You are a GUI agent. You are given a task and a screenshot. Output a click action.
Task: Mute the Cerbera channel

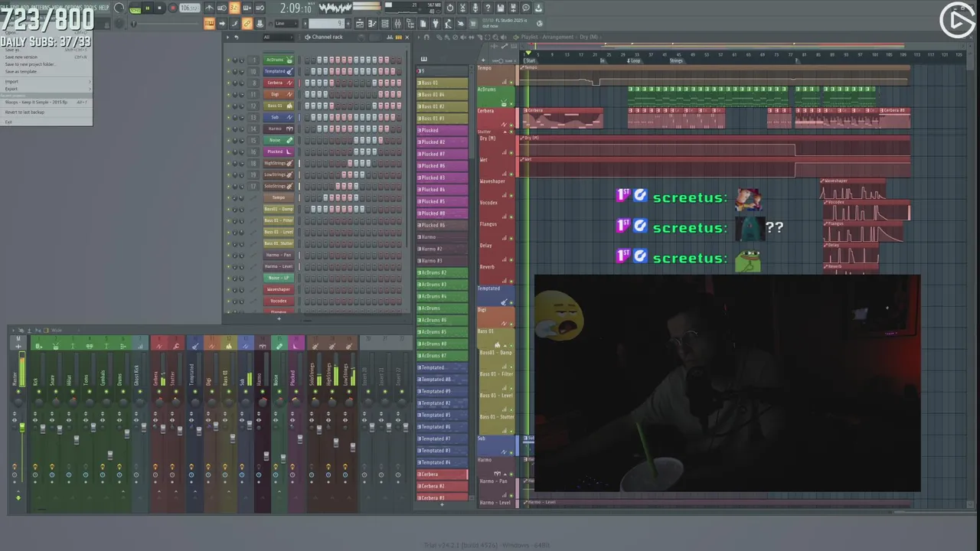pos(228,83)
